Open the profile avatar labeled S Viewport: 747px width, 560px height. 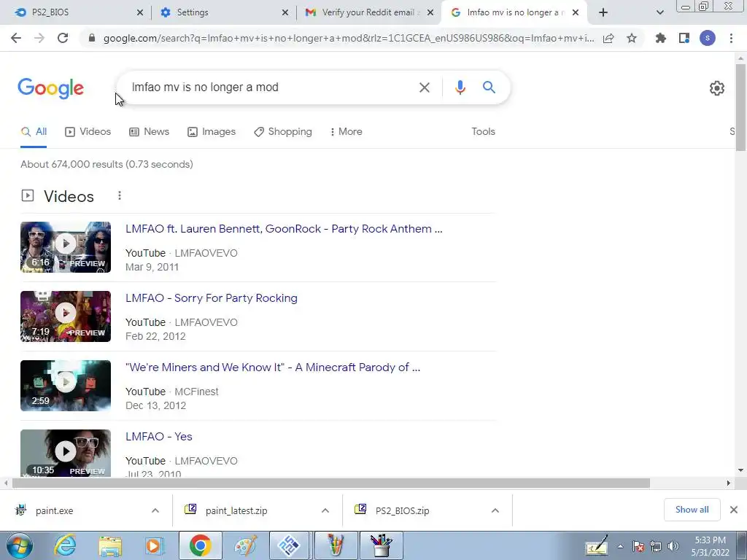tap(708, 38)
